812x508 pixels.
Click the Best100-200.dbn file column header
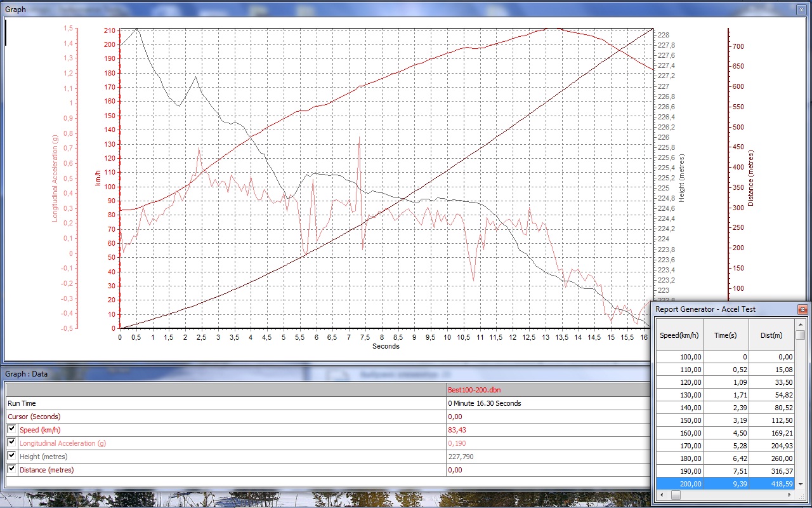click(x=473, y=390)
